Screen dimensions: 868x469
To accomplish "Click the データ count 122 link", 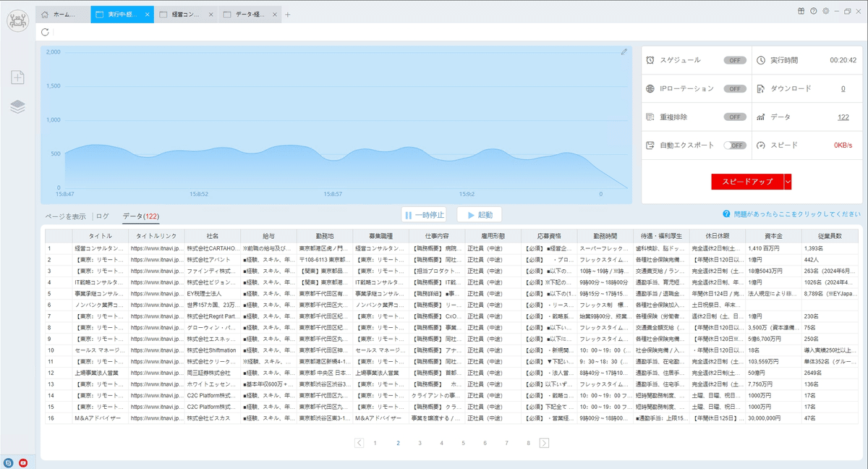I will point(843,117).
